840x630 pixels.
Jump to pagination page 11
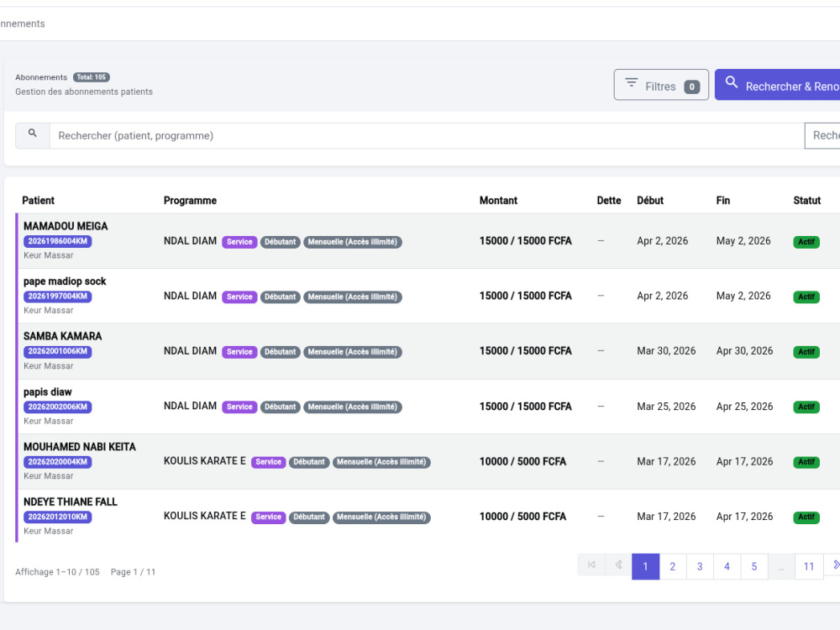click(x=809, y=566)
